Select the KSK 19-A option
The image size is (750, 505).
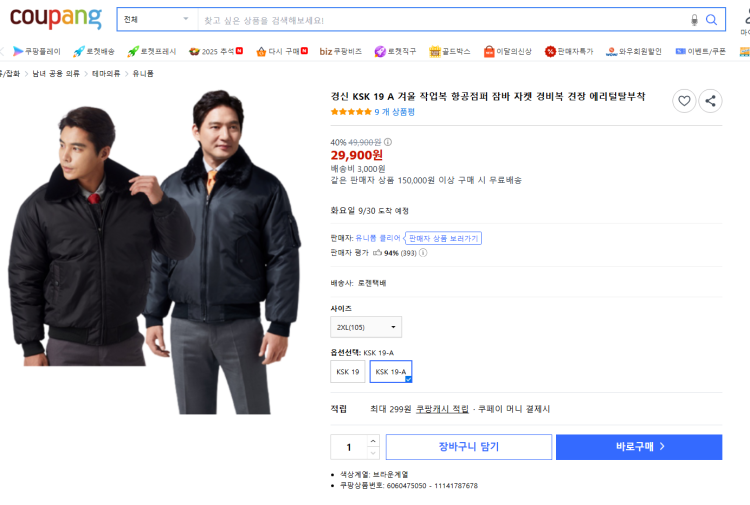[391, 372]
